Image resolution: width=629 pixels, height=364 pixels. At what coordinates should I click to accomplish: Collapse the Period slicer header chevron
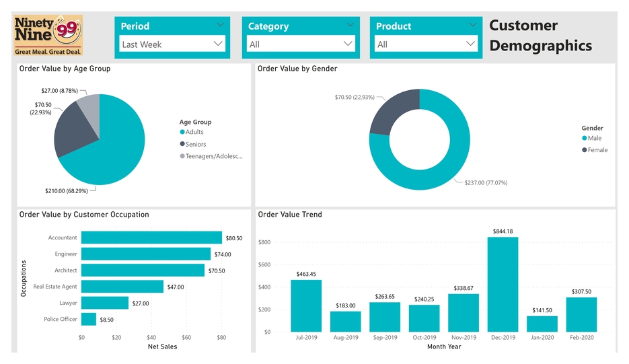point(221,25)
